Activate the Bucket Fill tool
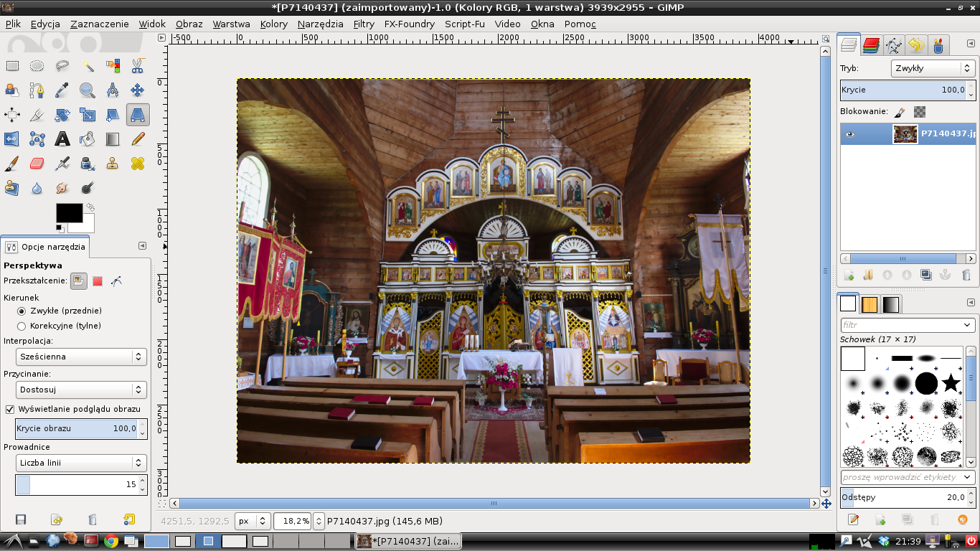This screenshot has height=551, width=980. pos(88,139)
